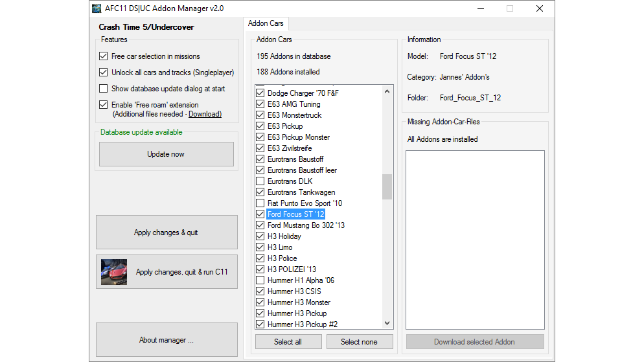Click the car thumbnail on run C11 button
The width and height of the screenshot is (644, 362).
(114, 272)
